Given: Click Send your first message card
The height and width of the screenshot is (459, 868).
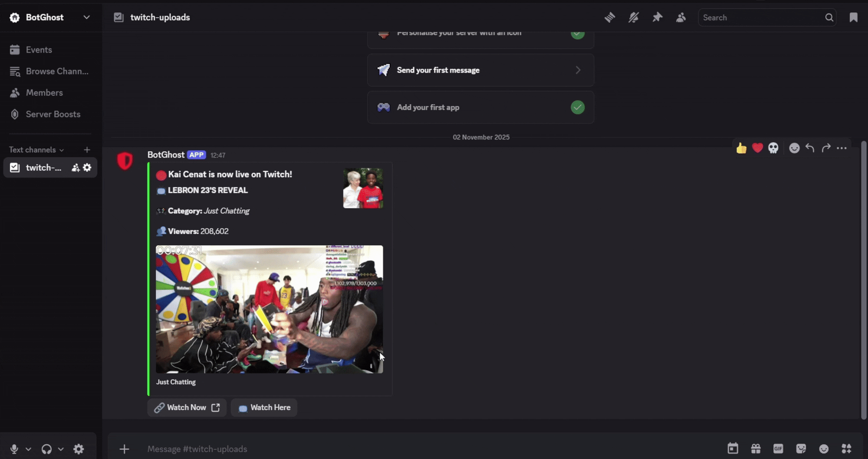Looking at the screenshot, I should pyautogui.click(x=480, y=70).
